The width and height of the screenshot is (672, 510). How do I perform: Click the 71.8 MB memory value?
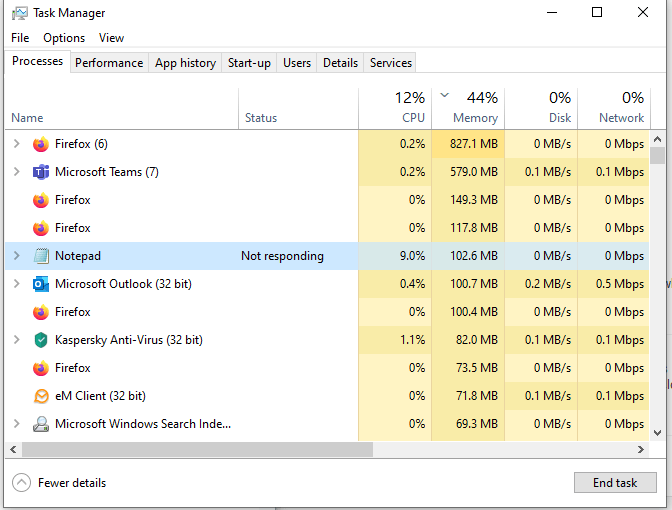[x=477, y=396]
